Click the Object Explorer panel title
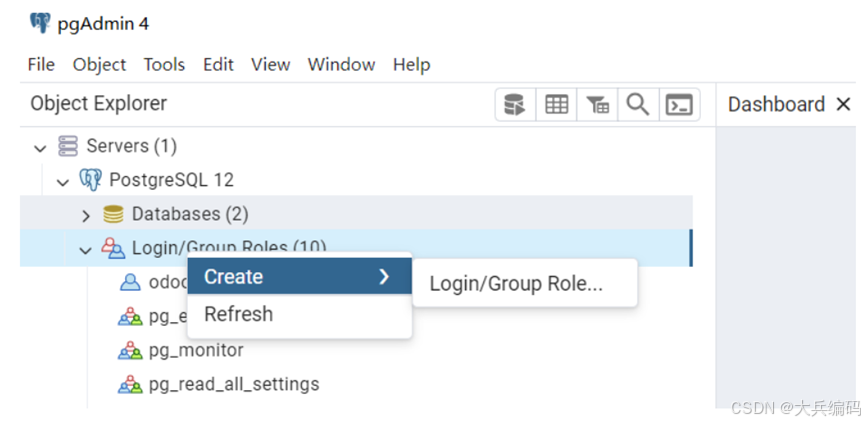The width and height of the screenshot is (865, 423). tap(99, 103)
